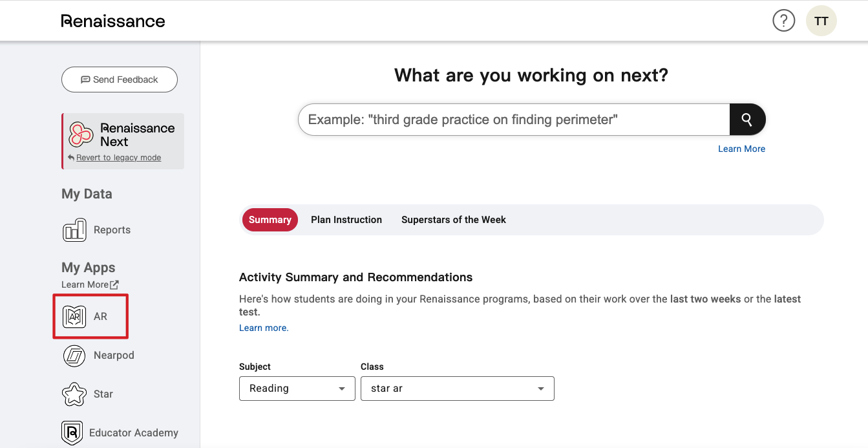Click into the search input field
Image resolution: width=868 pixels, height=448 pixels.
coord(513,120)
